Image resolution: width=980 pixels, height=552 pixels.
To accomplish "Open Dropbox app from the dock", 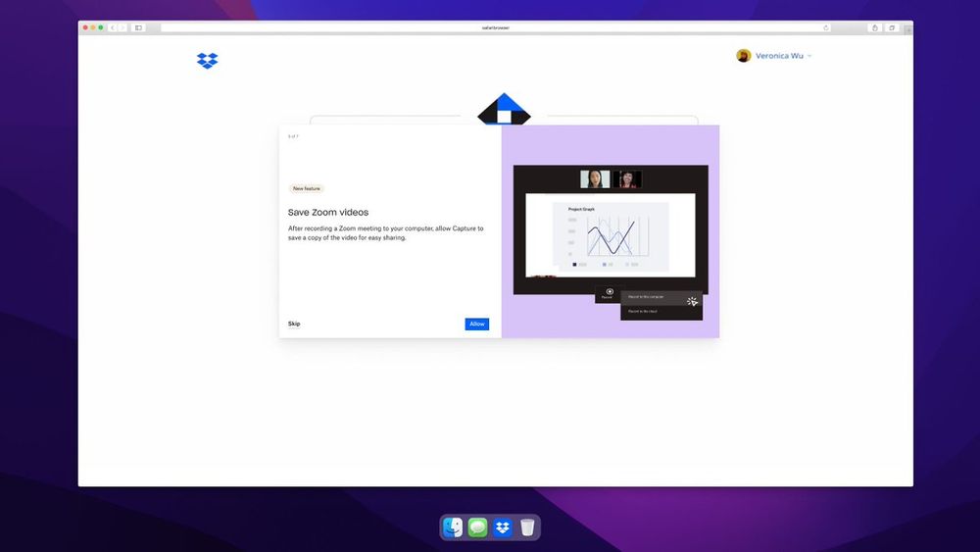I will (x=503, y=527).
